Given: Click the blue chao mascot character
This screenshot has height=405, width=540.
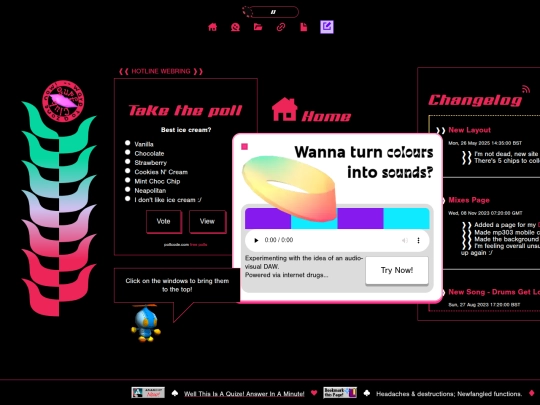Looking at the screenshot, I should coord(146,323).
